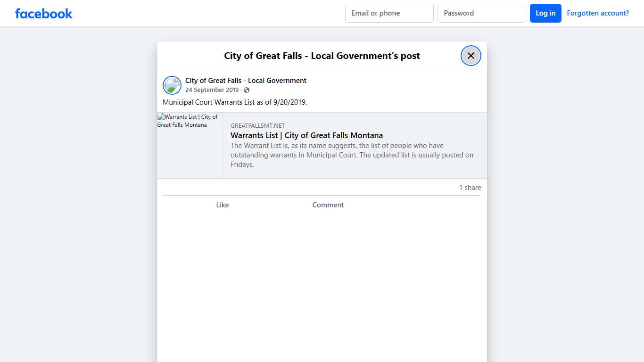The image size is (644, 362).
Task: Open the Warrants List article thumbnail
Action: click(190, 145)
